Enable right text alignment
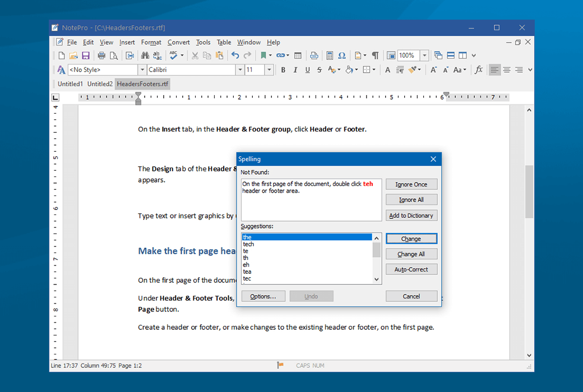583x392 pixels. point(519,70)
